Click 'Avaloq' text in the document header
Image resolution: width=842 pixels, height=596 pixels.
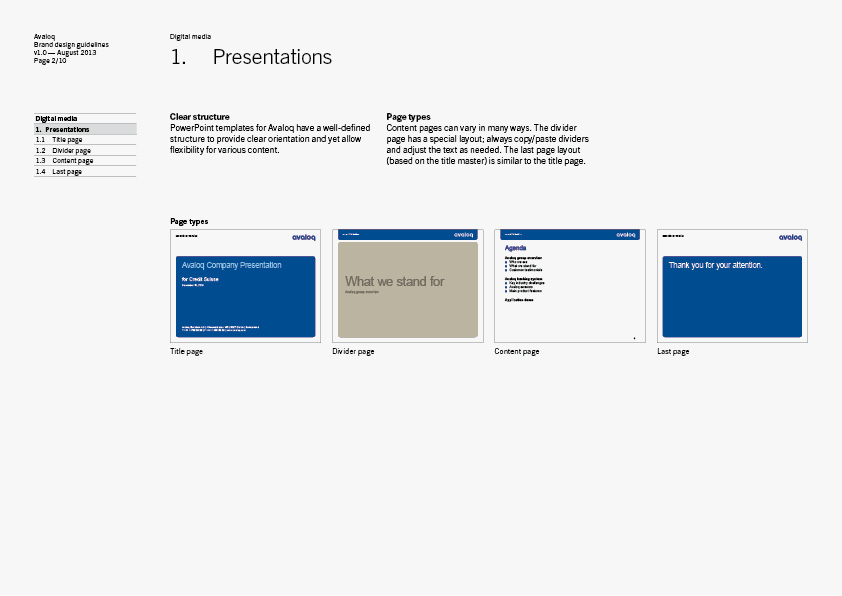(44, 37)
